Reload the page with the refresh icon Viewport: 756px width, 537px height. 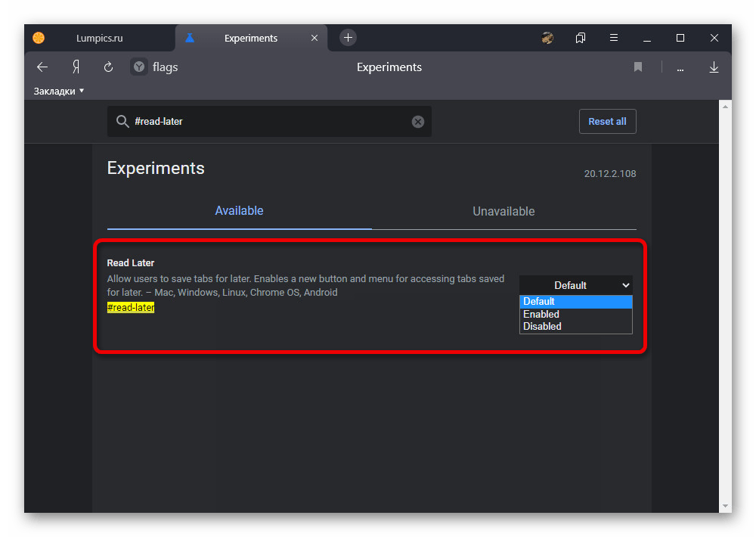(x=108, y=67)
